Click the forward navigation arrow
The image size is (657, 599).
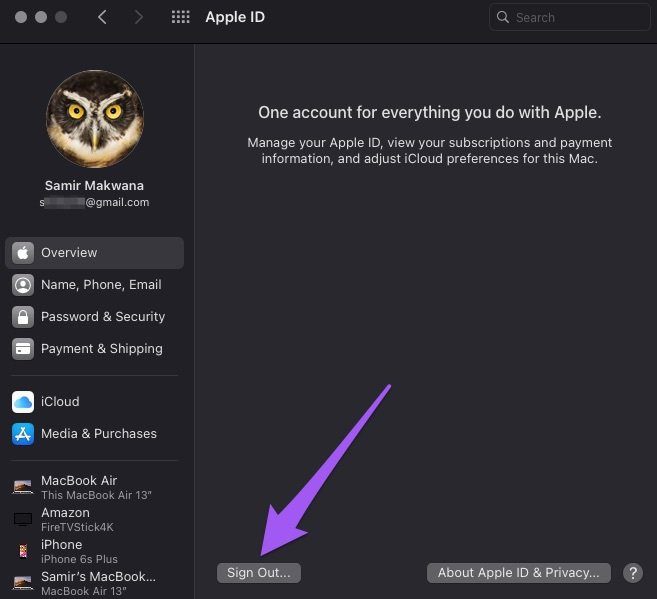[x=138, y=17]
